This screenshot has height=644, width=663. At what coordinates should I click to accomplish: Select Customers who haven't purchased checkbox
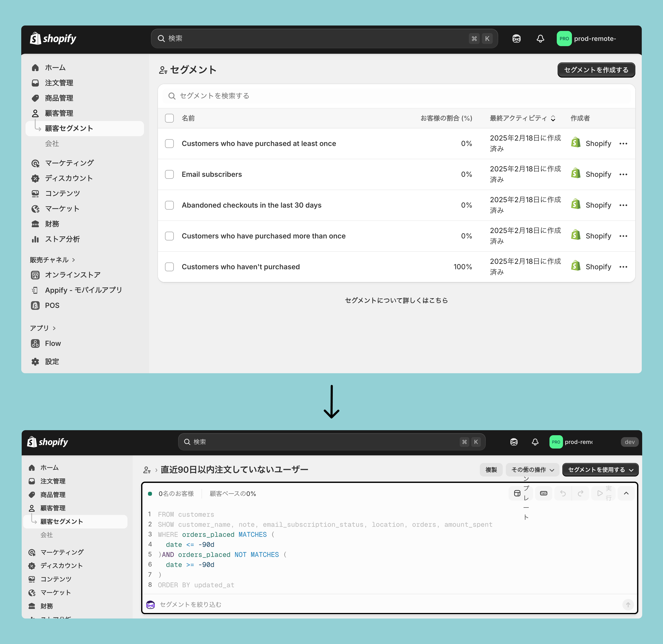click(170, 267)
